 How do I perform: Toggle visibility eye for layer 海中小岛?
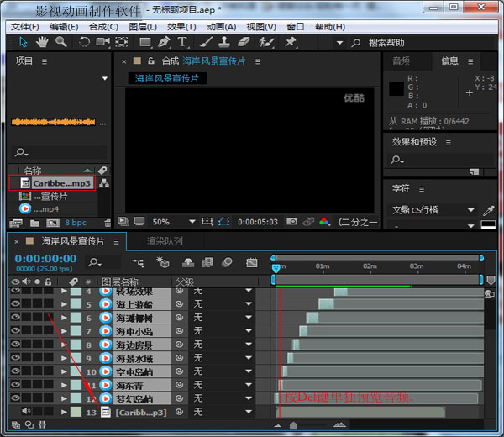point(15,331)
